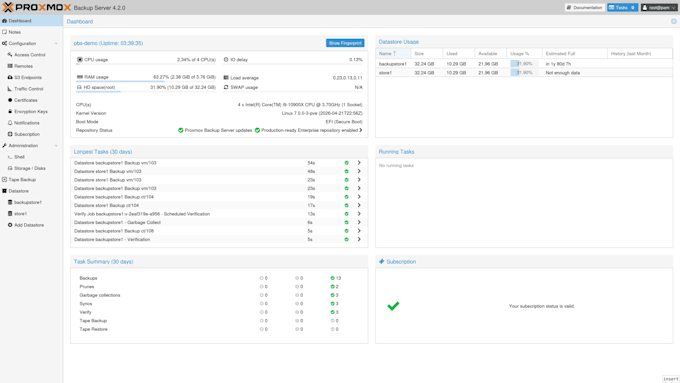Select the store1 row in Datastore Usage
The image size is (680, 383).
pyautogui.click(x=524, y=73)
